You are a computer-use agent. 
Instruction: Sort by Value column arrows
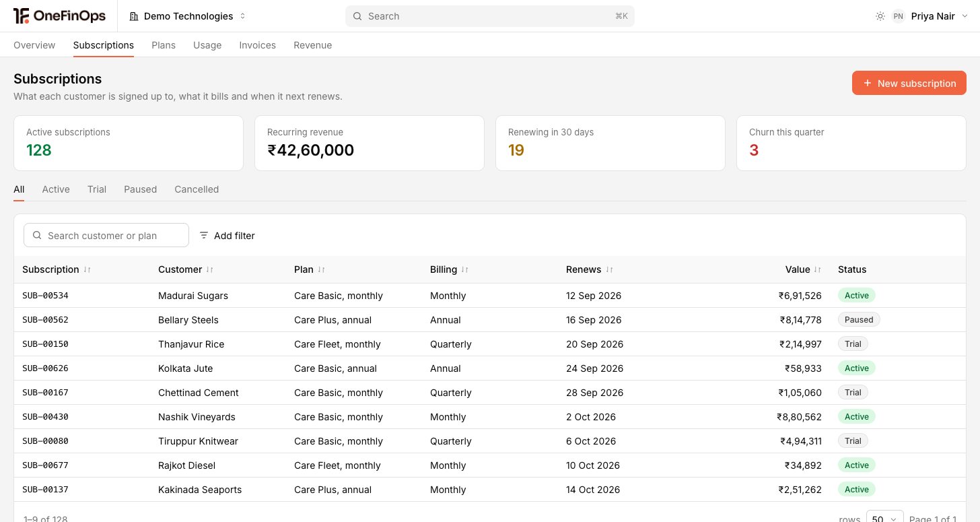pyautogui.click(x=818, y=269)
